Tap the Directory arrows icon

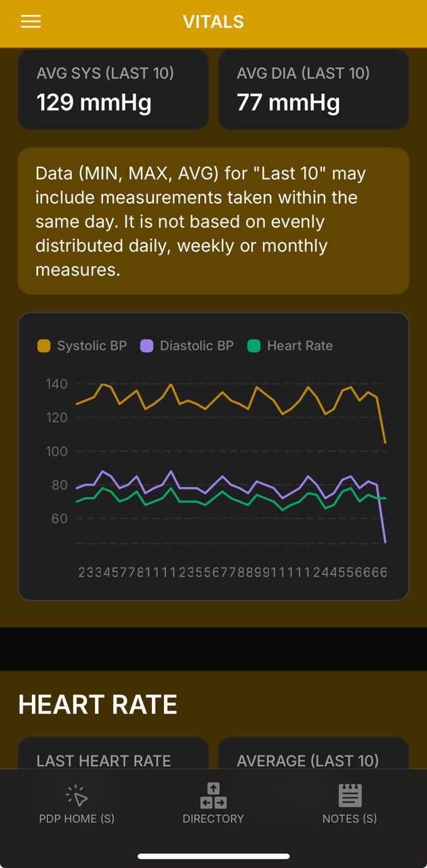[213, 795]
